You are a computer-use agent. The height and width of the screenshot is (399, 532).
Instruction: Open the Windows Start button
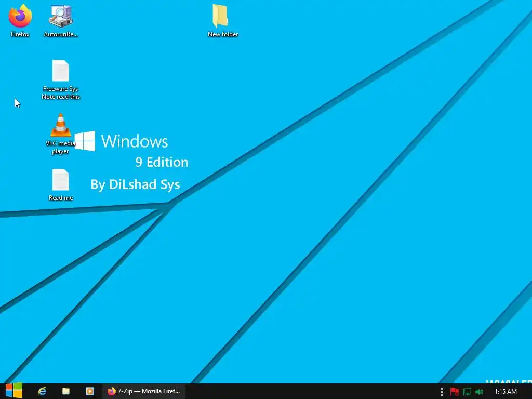click(14, 391)
